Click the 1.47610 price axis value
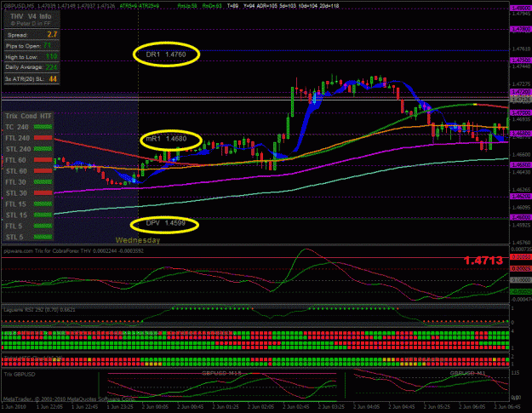The height and width of the screenshot is (413, 532). tap(521, 49)
